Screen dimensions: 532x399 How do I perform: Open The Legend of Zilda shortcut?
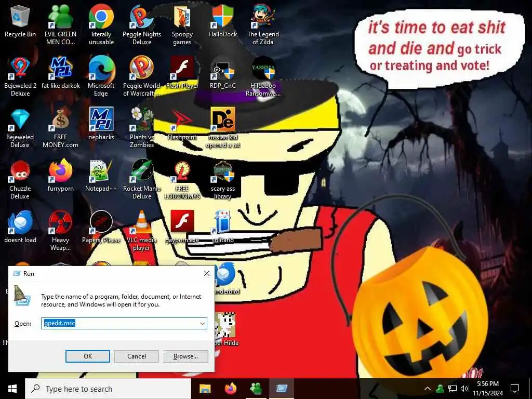pyautogui.click(x=263, y=25)
